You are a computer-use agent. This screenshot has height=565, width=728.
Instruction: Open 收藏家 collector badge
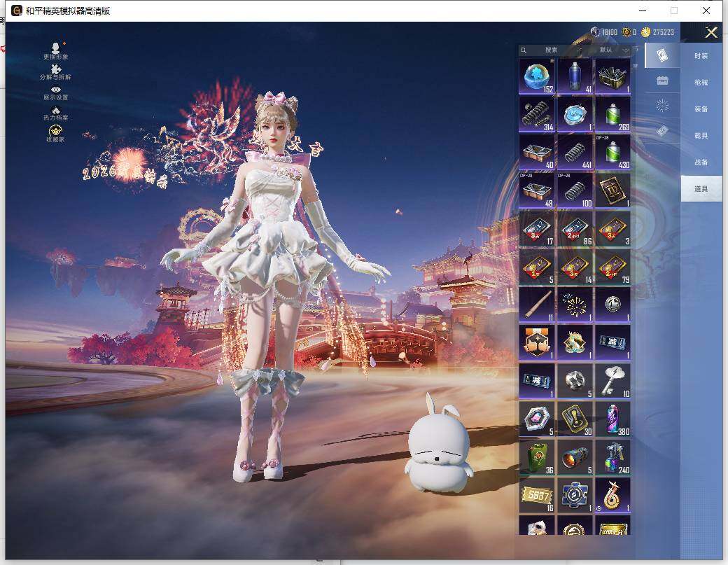(x=56, y=134)
